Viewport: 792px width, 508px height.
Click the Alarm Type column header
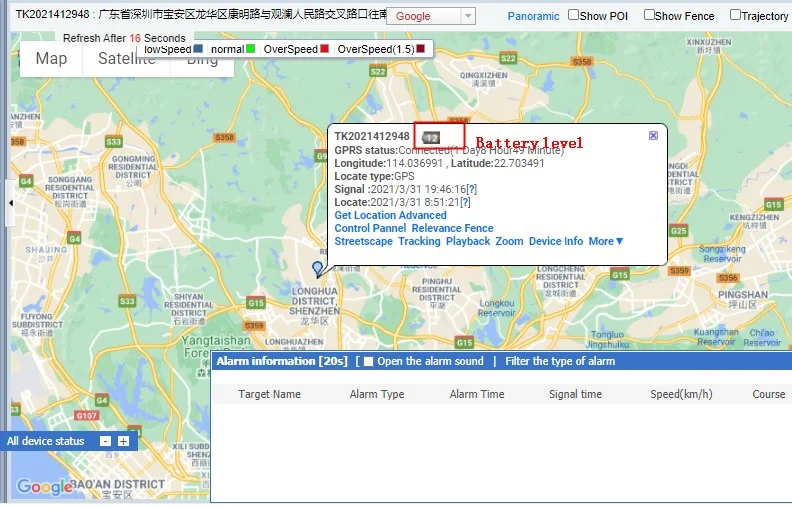click(x=377, y=394)
